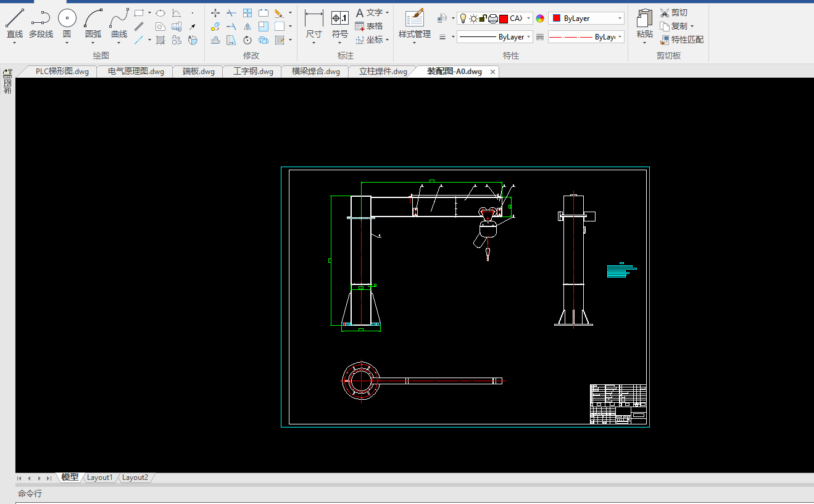Select the 直线 line drawing tool
The width and height of the screenshot is (814, 504).
15,23
